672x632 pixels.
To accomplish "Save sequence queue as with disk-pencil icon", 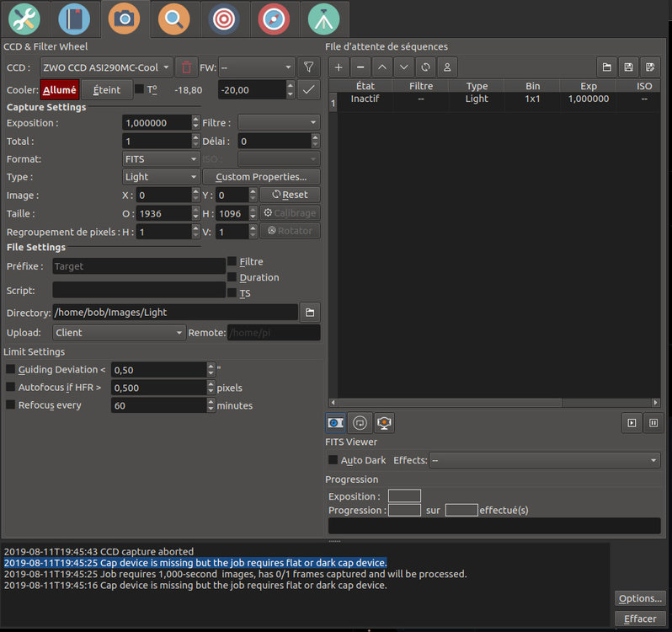I will click(x=650, y=67).
